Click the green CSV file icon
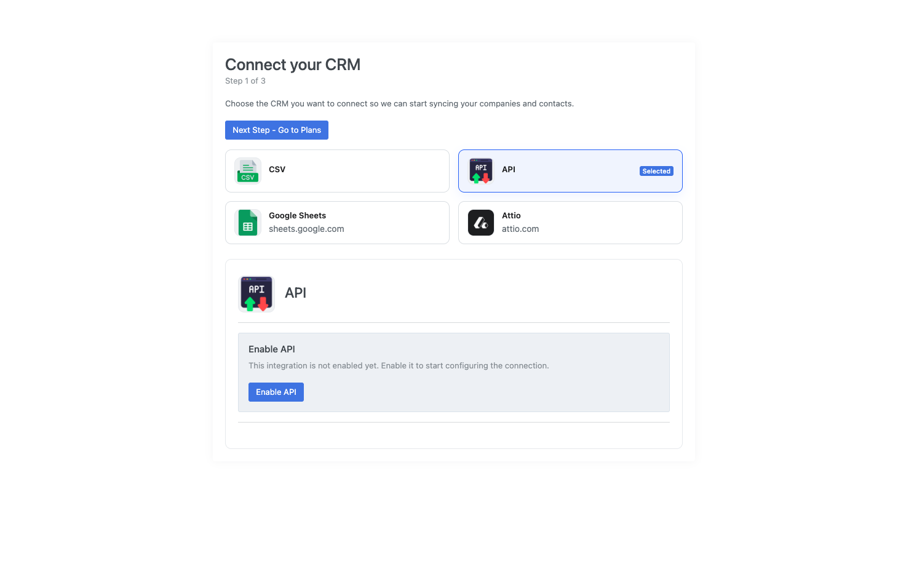 coord(248,171)
